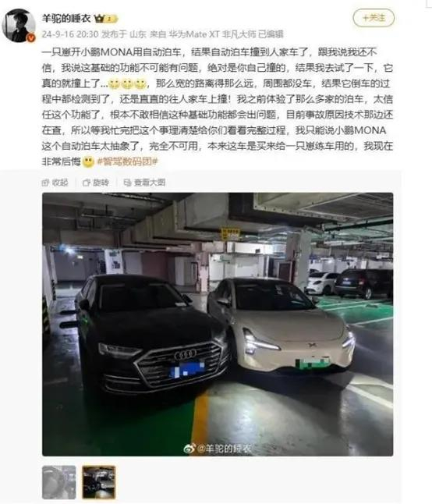
Task: Click the @羊驼的睡衣 watermark text
Action: [224, 449]
